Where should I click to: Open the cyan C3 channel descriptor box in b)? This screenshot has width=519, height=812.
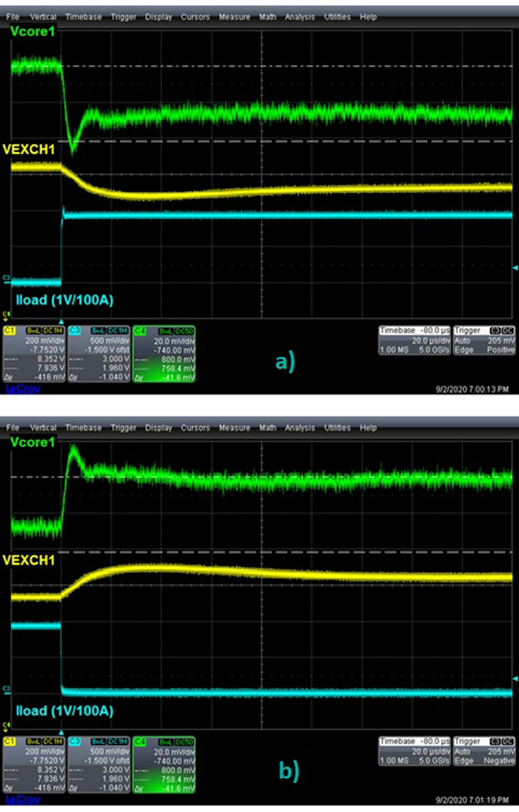click(x=99, y=764)
